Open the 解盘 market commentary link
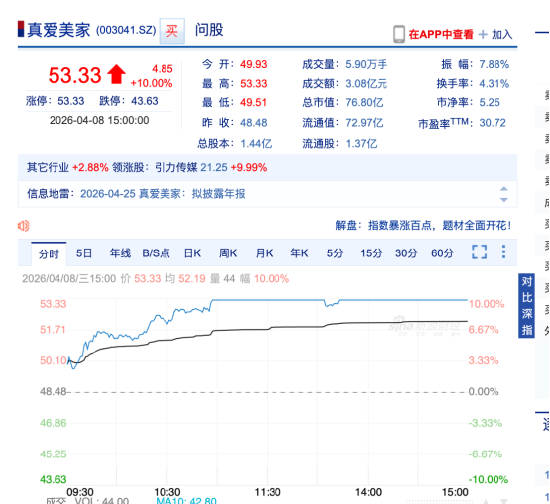The image size is (550, 504). point(423,225)
